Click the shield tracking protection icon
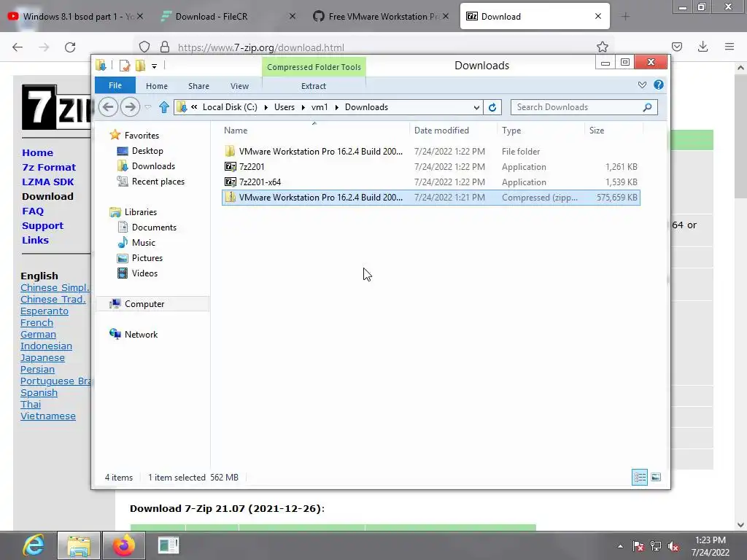This screenshot has height=560, width=747. pyautogui.click(x=144, y=47)
